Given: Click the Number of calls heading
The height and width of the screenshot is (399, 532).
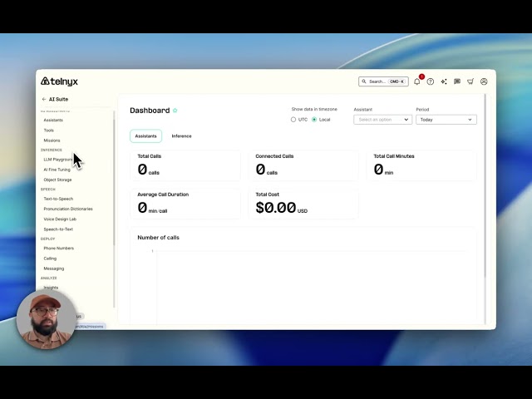Looking at the screenshot, I should point(159,238).
